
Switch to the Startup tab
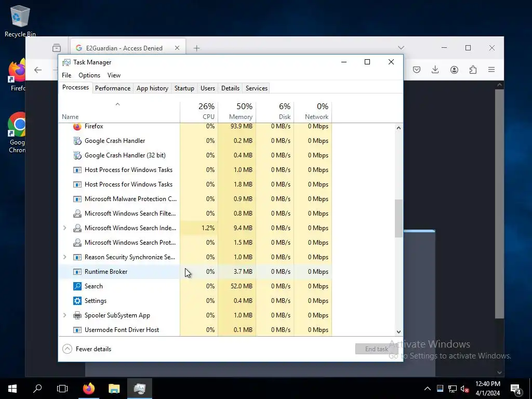click(184, 88)
